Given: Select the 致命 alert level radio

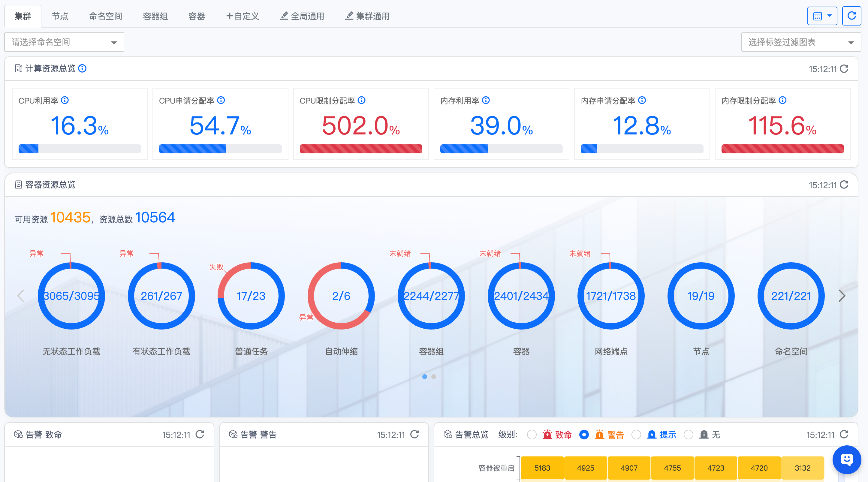Looking at the screenshot, I should click(531, 435).
